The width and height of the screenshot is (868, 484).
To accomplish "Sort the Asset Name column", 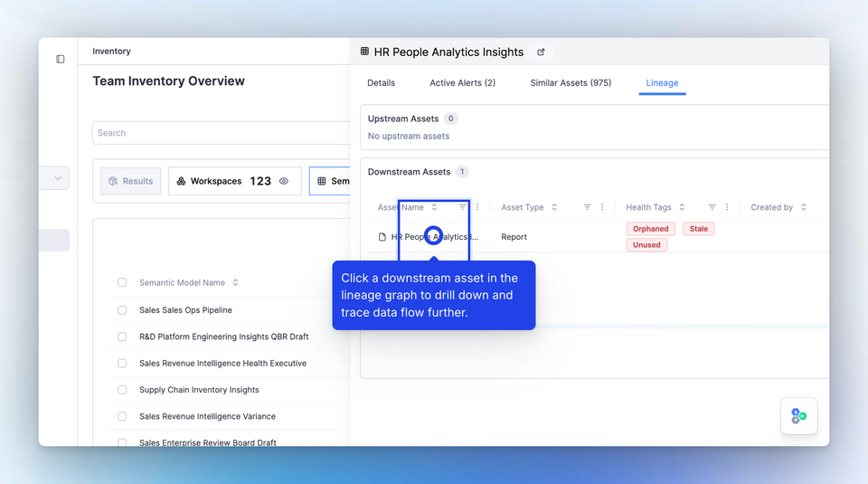I will pyautogui.click(x=434, y=207).
